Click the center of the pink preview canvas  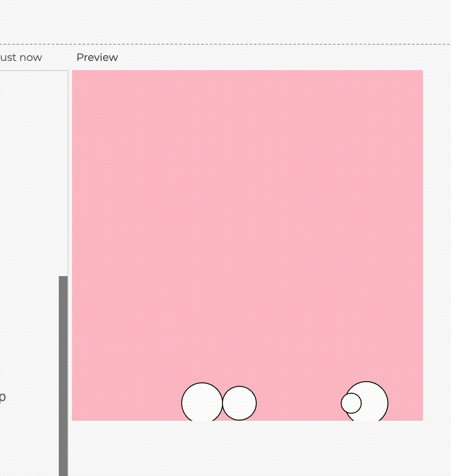click(247, 245)
